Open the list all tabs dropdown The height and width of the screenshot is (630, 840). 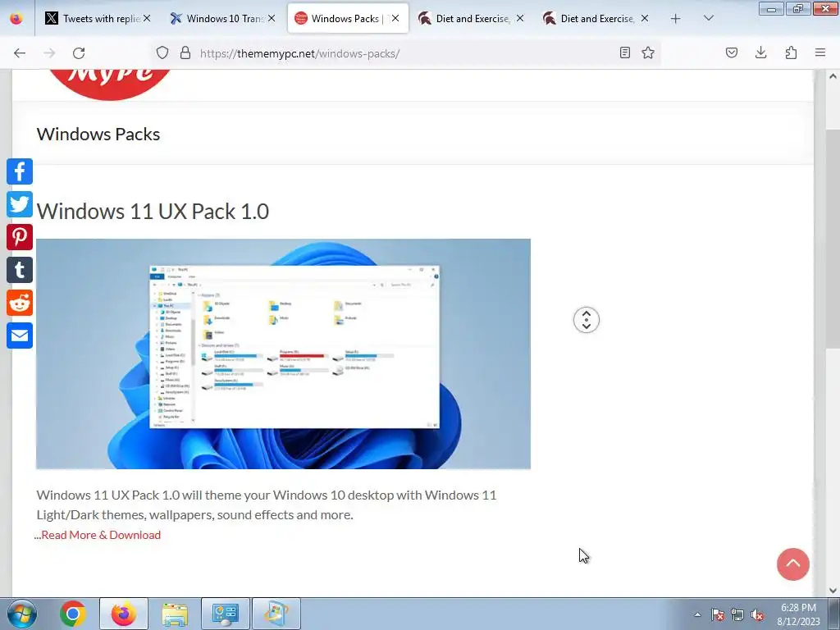708,19
